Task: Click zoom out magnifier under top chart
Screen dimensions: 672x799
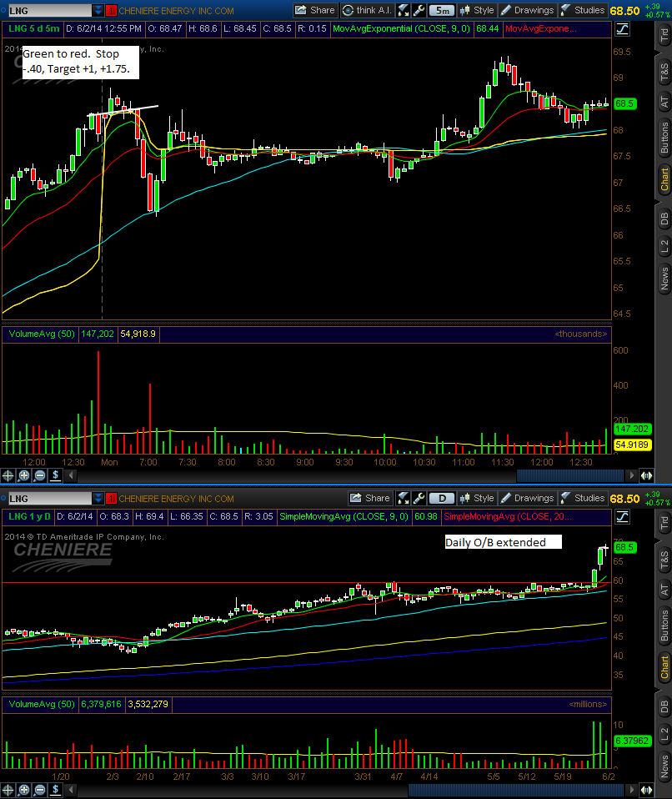Action: tap(39, 476)
